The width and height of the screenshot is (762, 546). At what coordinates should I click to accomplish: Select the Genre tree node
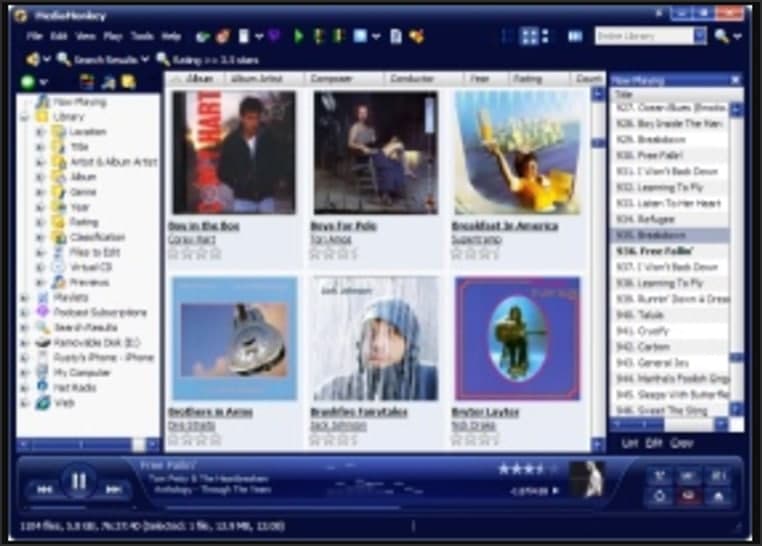(x=83, y=192)
